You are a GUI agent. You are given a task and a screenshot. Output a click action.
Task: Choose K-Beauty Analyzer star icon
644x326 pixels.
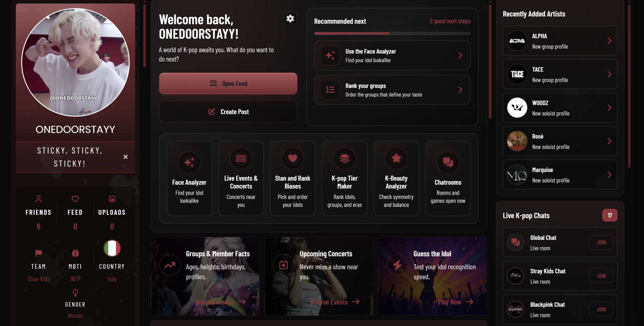coord(396,158)
